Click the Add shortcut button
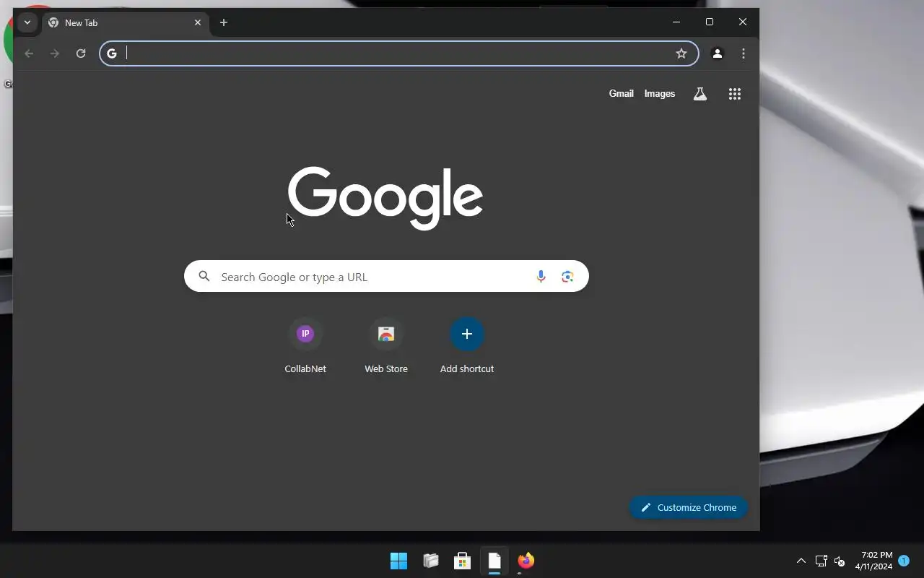This screenshot has width=924, height=578. [x=467, y=345]
